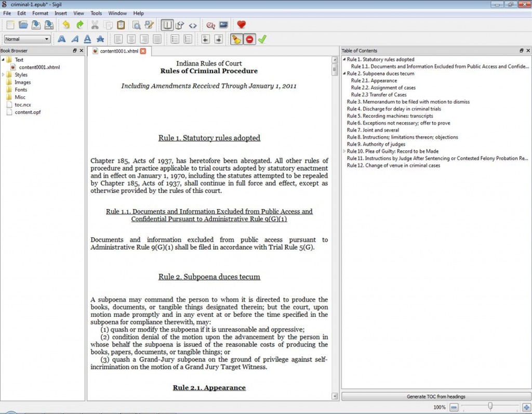Zoom out with the minus button
This screenshot has height=414, width=532.
coord(454,407)
